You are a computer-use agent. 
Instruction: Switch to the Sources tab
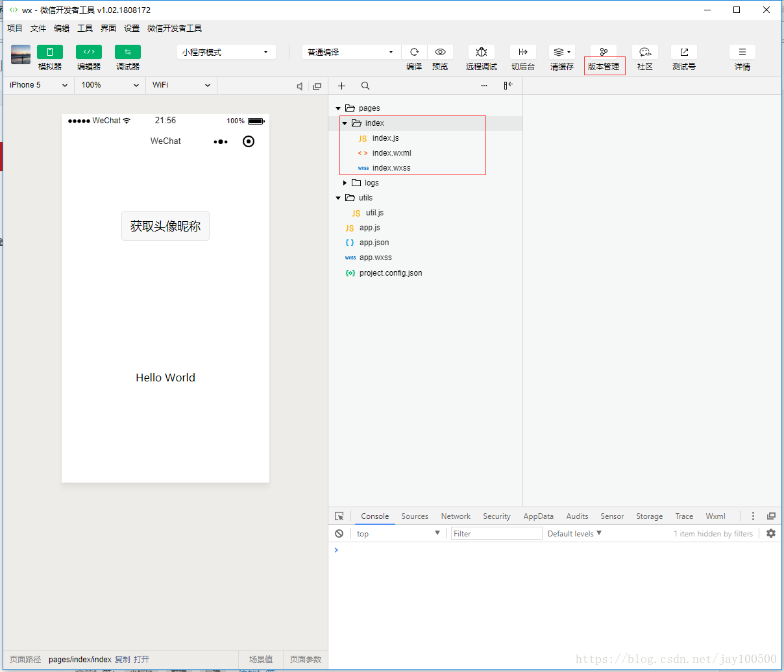click(x=415, y=516)
